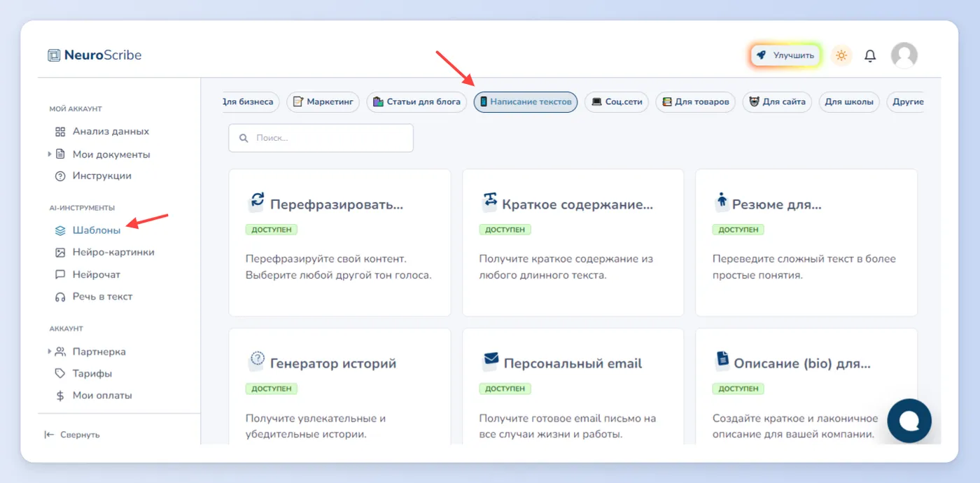Select the Написание текстов tab
The width and height of the screenshot is (980, 483).
[526, 101]
